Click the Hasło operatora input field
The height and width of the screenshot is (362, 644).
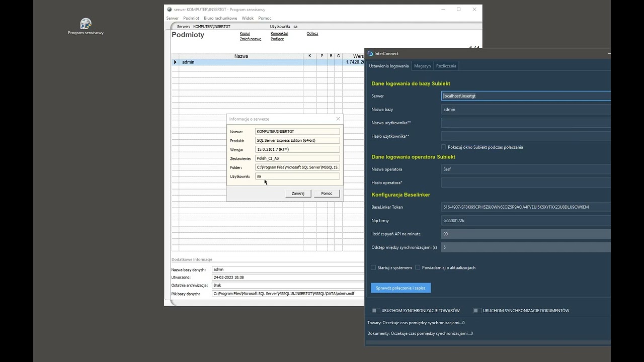coord(526,183)
